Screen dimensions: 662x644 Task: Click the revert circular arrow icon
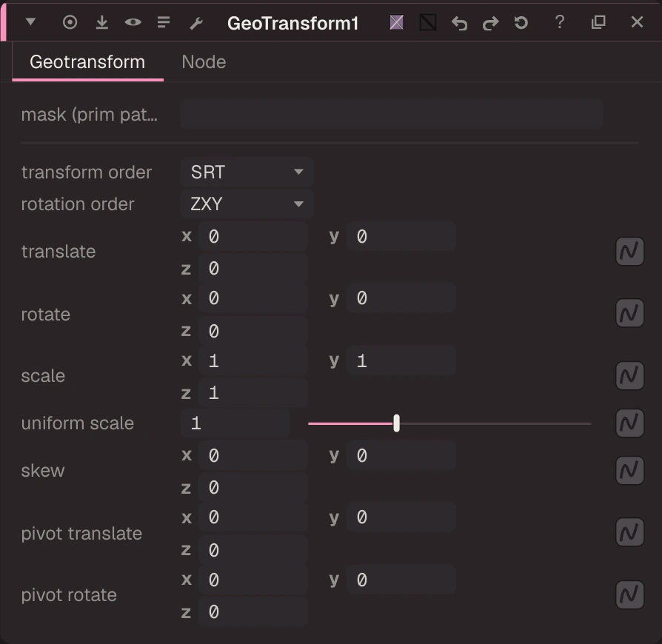521,22
